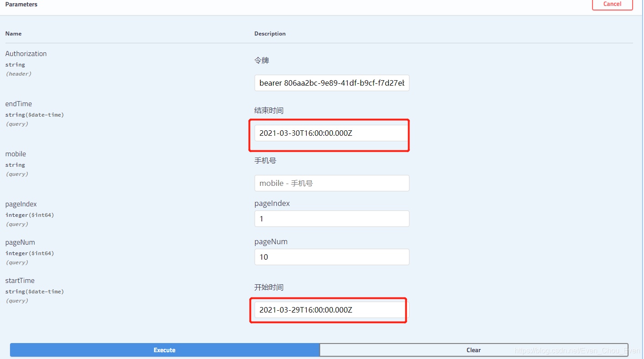Click the pageNum description label

[271, 241]
